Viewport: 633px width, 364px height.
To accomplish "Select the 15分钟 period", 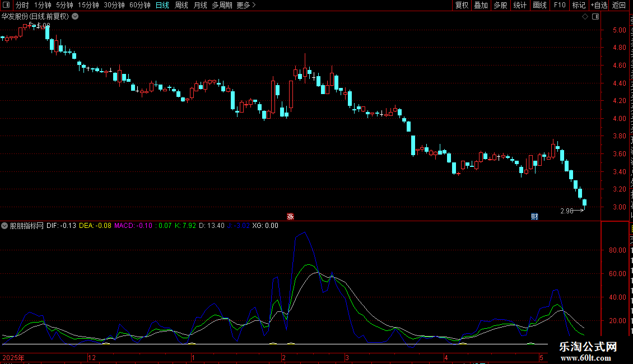I will pos(89,5).
